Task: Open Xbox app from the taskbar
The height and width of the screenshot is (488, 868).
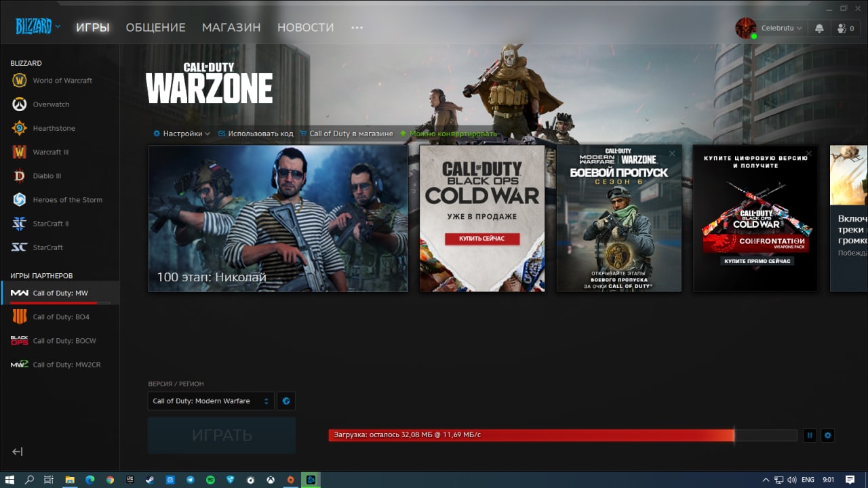Action: coord(271,480)
